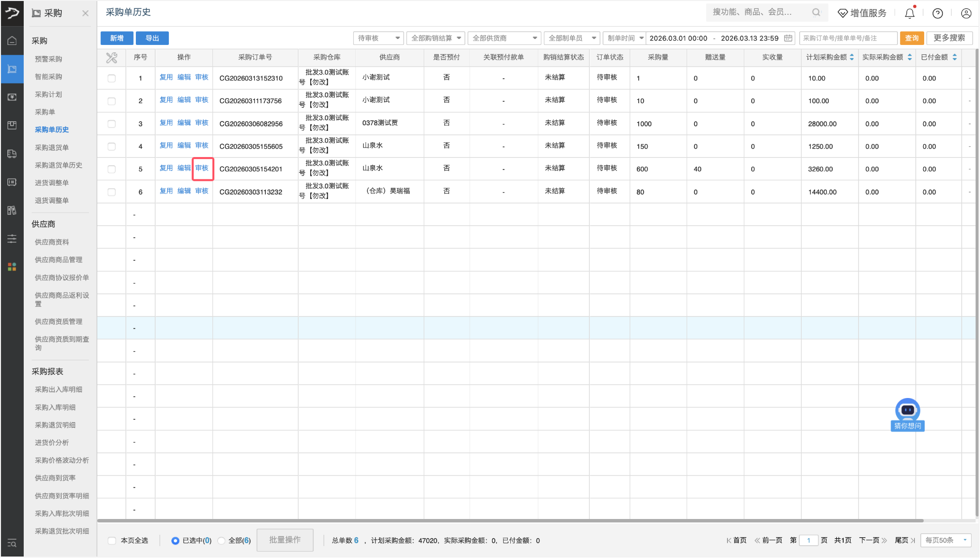The width and height of the screenshot is (980, 558).
Task: Select the 全部(6) radio button
Action: (222, 540)
